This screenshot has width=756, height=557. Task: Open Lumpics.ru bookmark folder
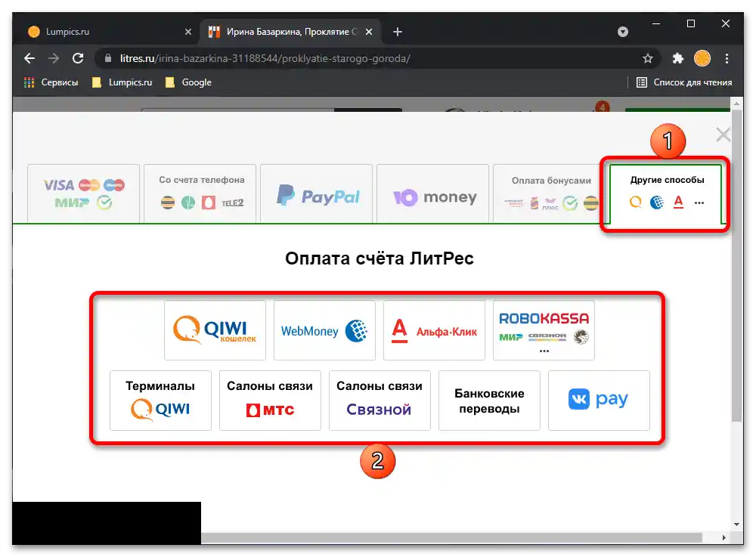point(122,82)
